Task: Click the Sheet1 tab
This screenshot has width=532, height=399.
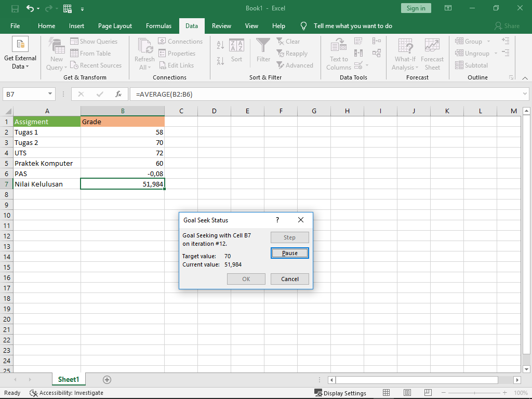Action: (x=69, y=379)
